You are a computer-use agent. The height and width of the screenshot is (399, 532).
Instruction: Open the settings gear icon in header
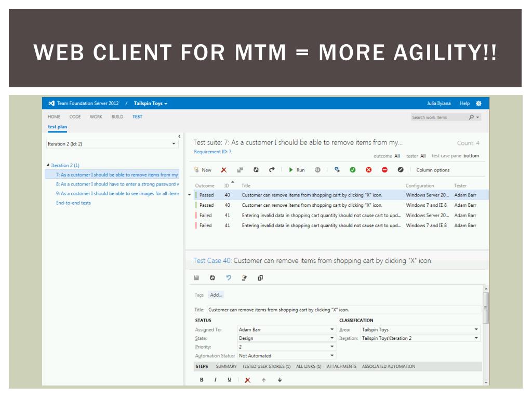(478, 103)
